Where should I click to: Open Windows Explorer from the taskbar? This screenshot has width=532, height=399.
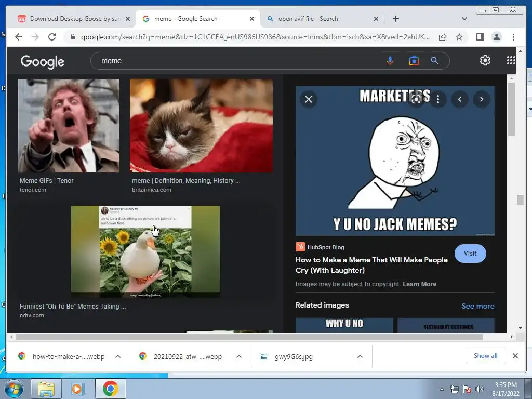pyautogui.click(x=46, y=389)
